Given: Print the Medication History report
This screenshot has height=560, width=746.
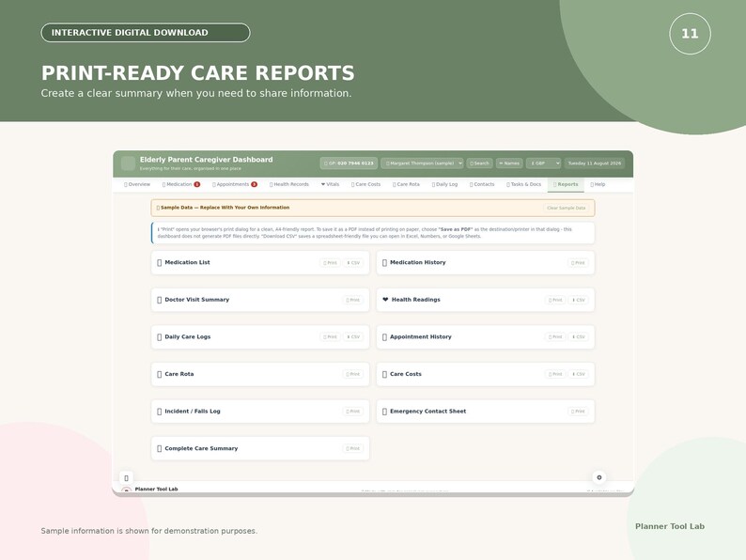Looking at the screenshot, I should pyautogui.click(x=578, y=263).
